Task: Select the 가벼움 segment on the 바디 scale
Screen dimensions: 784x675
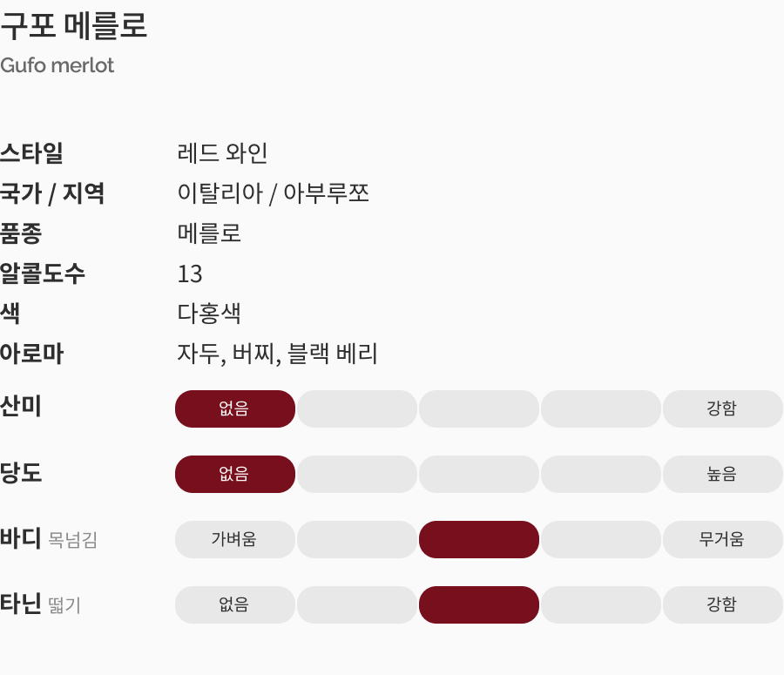Action: (x=235, y=539)
